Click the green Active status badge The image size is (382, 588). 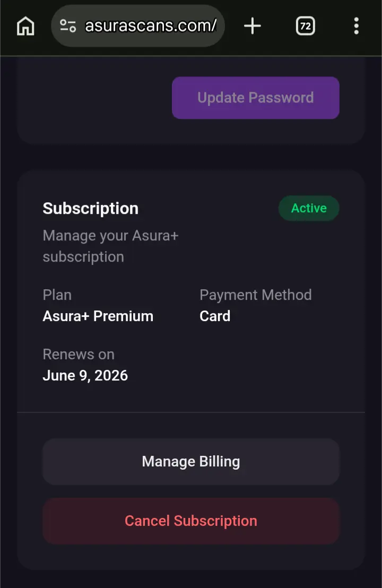pos(309,208)
